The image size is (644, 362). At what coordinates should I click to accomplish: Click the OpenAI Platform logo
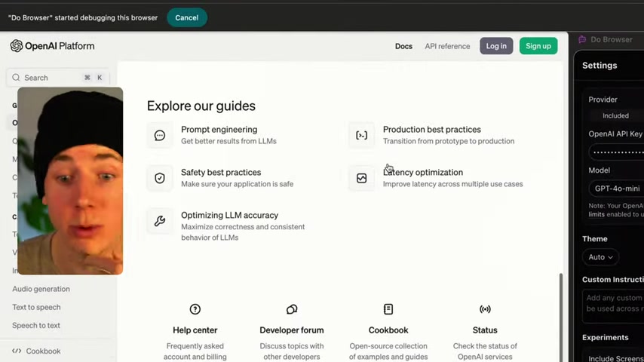click(52, 46)
